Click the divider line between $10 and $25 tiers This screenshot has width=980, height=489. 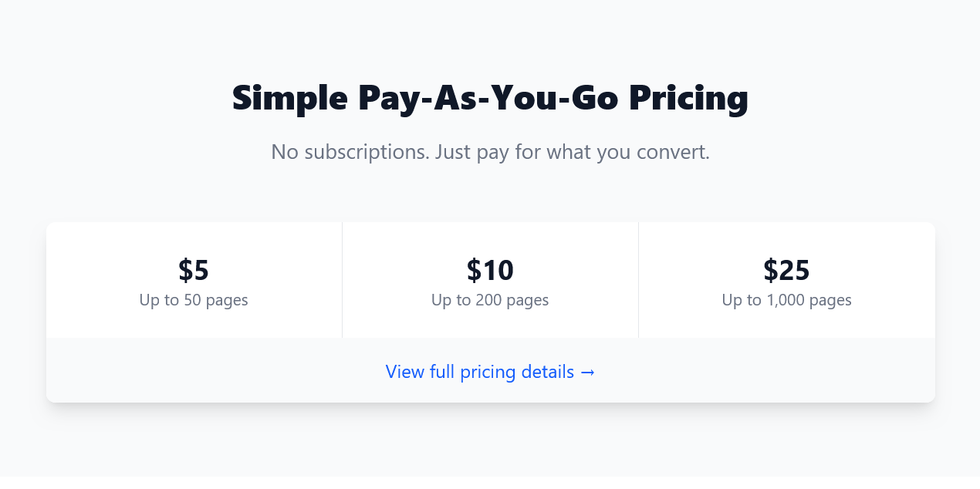point(638,280)
